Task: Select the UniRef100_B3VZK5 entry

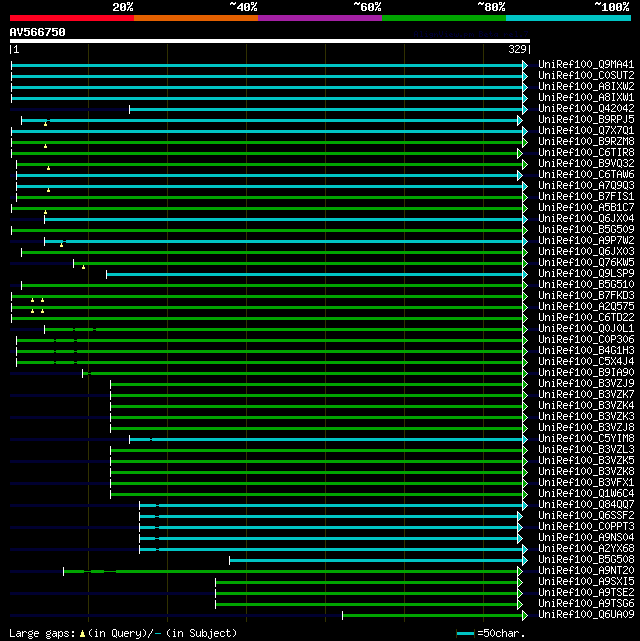Action: coord(586,460)
